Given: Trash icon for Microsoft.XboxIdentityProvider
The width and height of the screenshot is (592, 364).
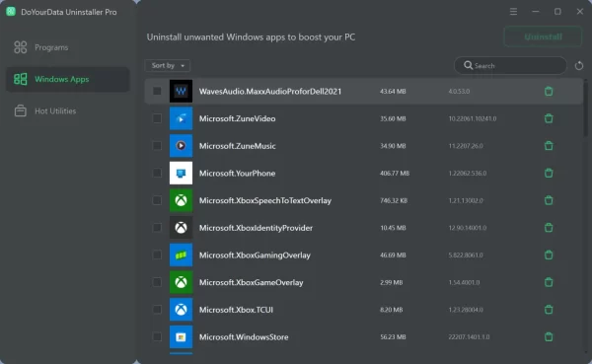Looking at the screenshot, I should (x=549, y=227).
